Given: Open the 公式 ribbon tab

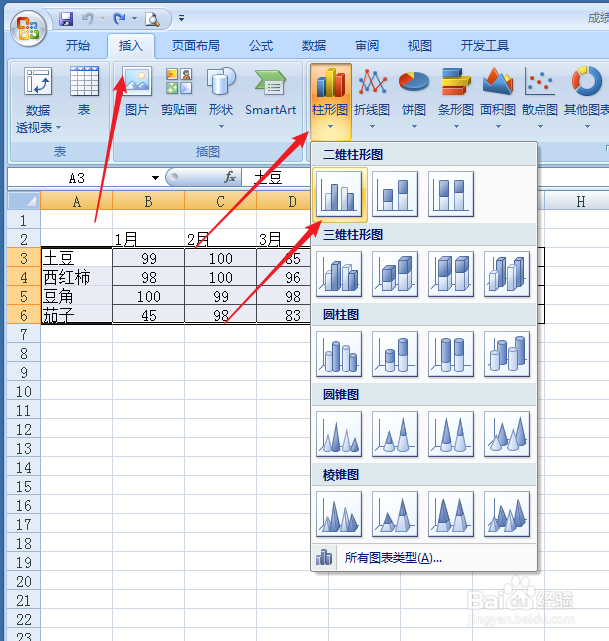Looking at the screenshot, I should point(261,45).
